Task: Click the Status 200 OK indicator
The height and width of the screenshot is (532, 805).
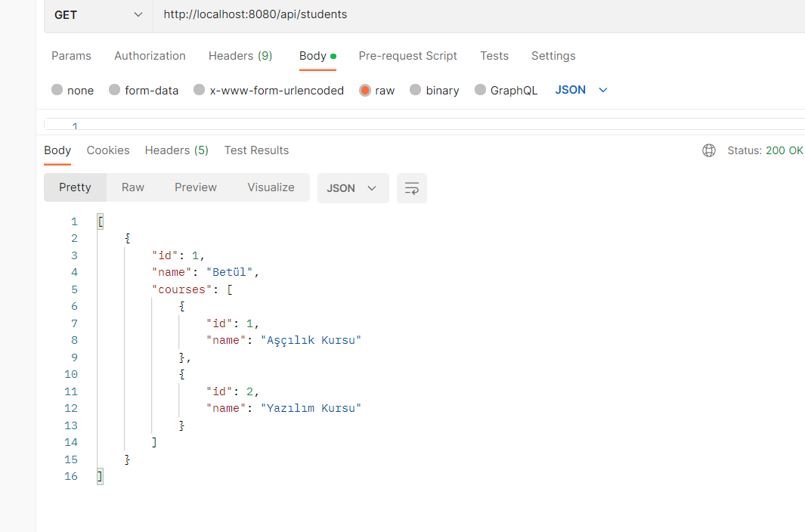Action: [765, 150]
